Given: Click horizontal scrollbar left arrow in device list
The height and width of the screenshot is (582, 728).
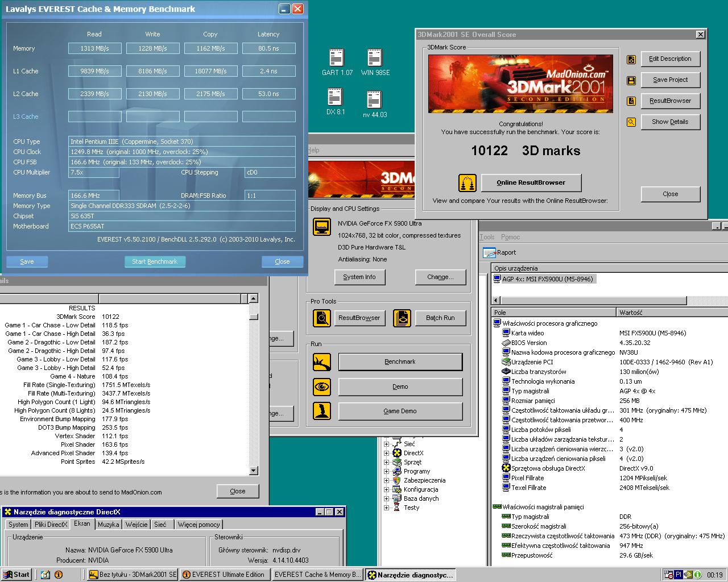Looking at the screenshot, I should click(x=495, y=300).
